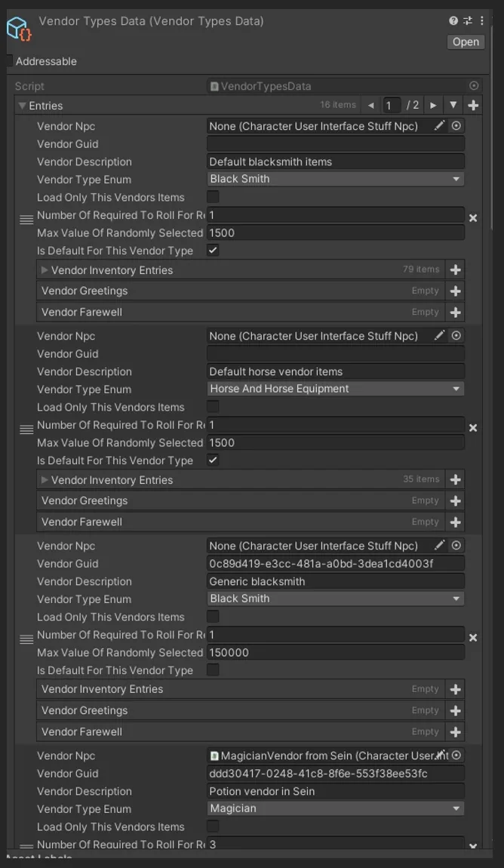The width and height of the screenshot is (504, 868).
Task: Open the component help icon
Action: coord(453,21)
